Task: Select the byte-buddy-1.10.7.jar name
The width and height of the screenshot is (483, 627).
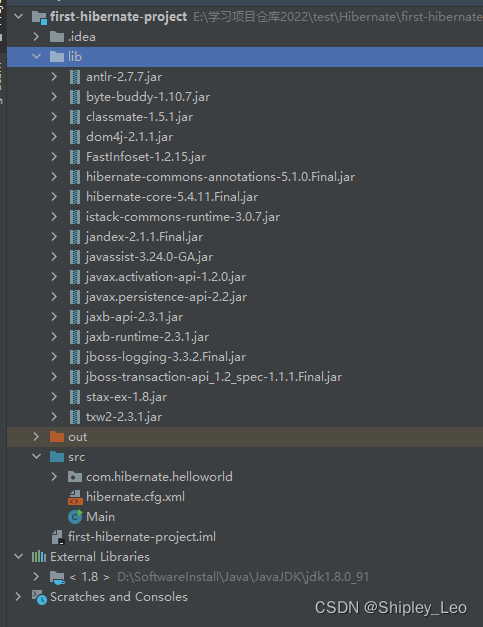Action: [148, 97]
